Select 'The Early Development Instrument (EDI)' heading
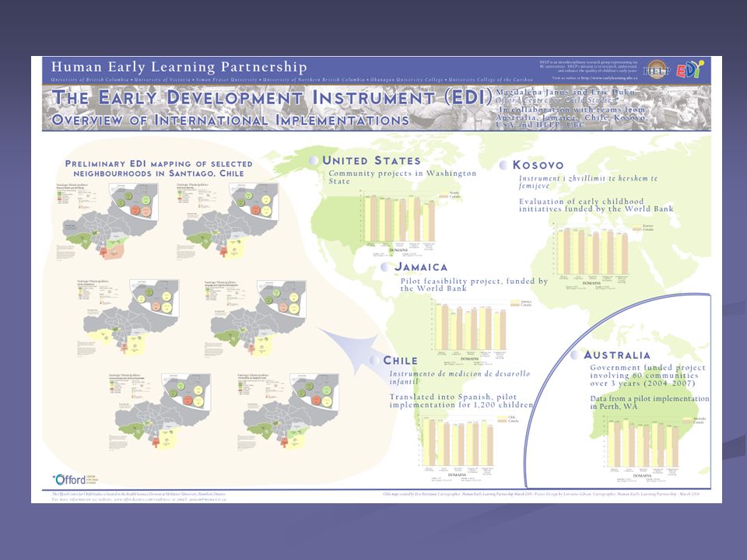 pyautogui.click(x=272, y=98)
